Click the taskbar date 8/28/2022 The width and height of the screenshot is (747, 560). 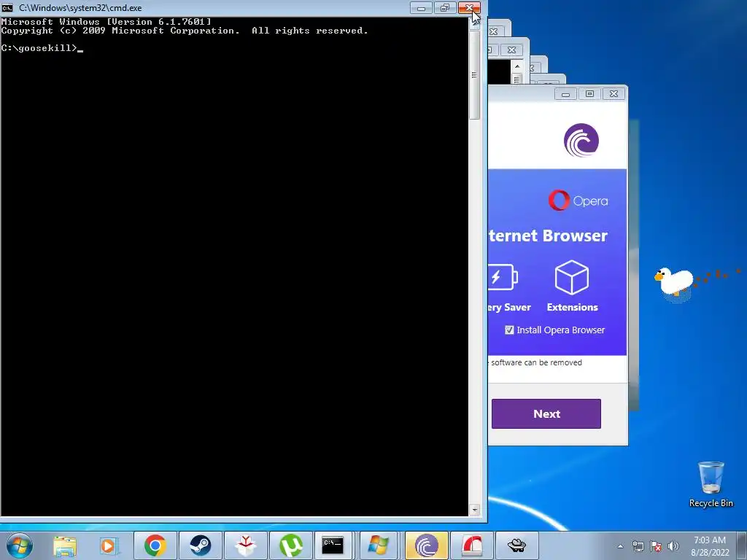coord(710,553)
